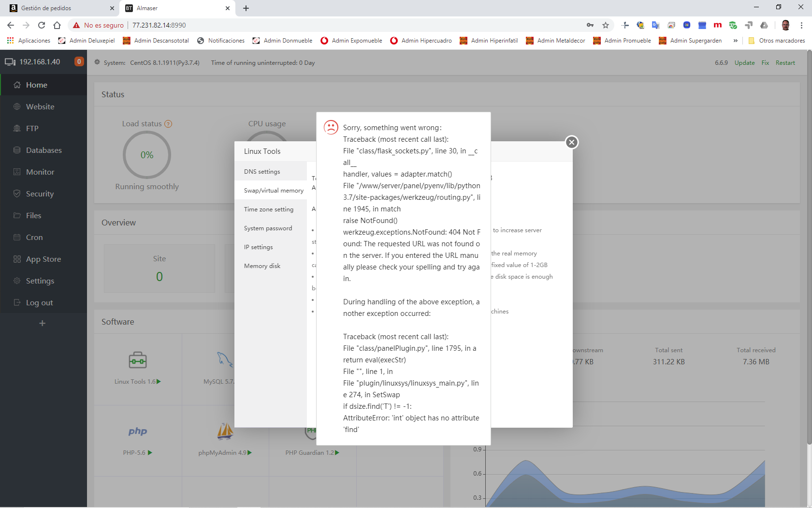The width and height of the screenshot is (812, 508).
Task: Click the page vertical scrollbar
Action: pos(809,248)
